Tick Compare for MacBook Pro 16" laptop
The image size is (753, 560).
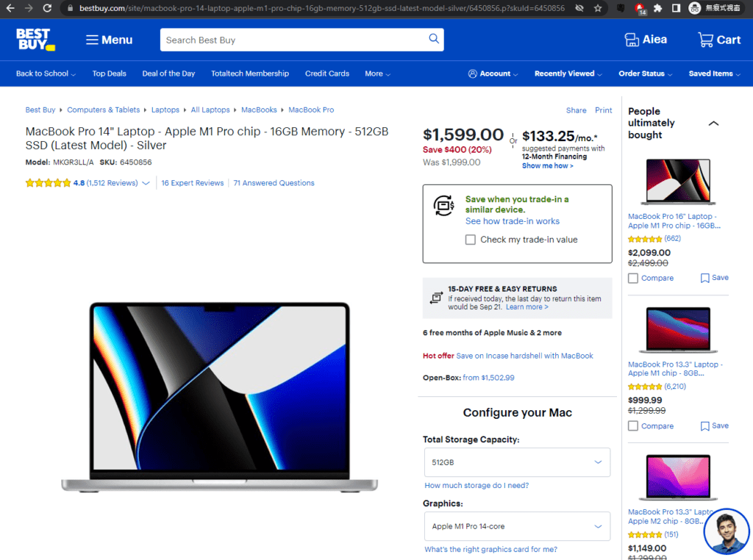633,279
